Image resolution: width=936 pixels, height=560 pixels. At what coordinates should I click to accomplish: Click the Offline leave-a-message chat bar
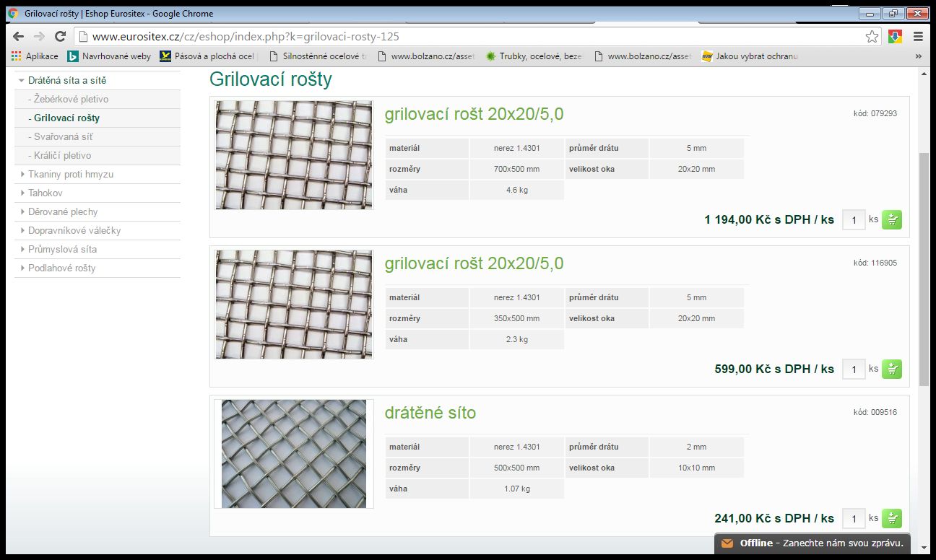811,543
